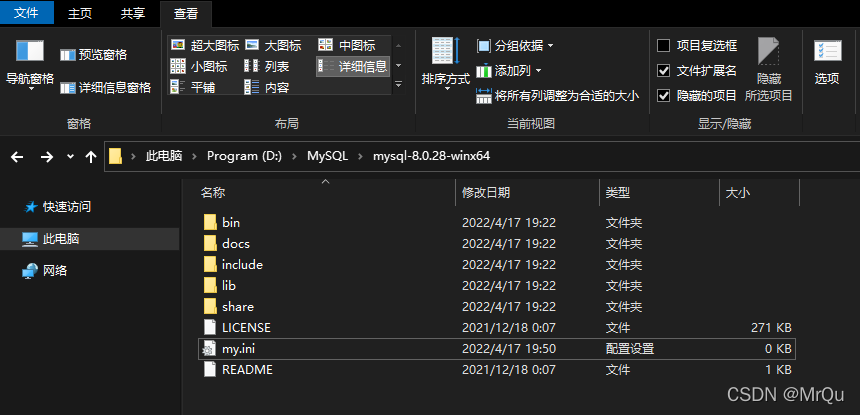The image size is (860, 415).
Task: Expand chevron after MySQL breadcrumb
Action: [360, 156]
